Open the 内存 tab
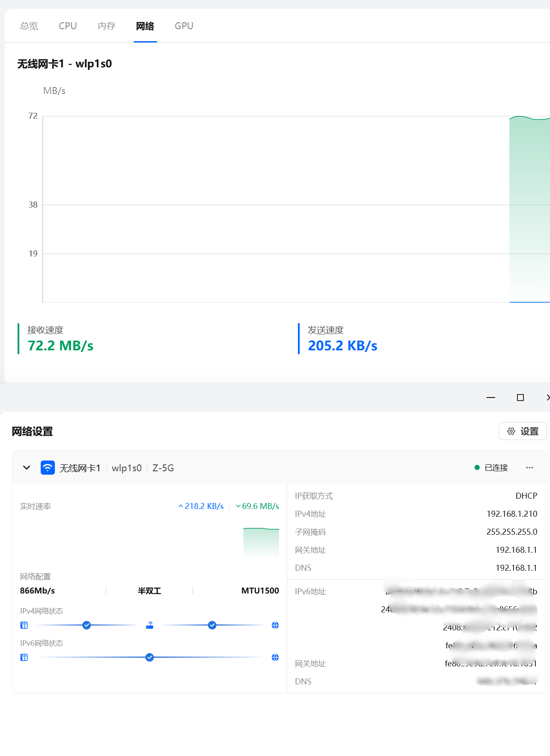This screenshot has height=756, width=550. tap(106, 26)
